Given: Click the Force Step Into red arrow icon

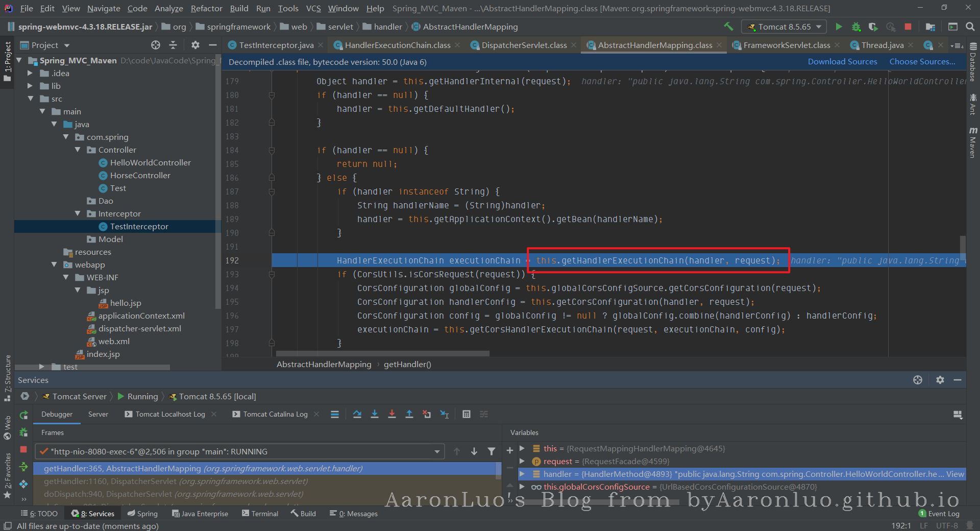Looking at the screenshot, I should [x=392, y=414].
